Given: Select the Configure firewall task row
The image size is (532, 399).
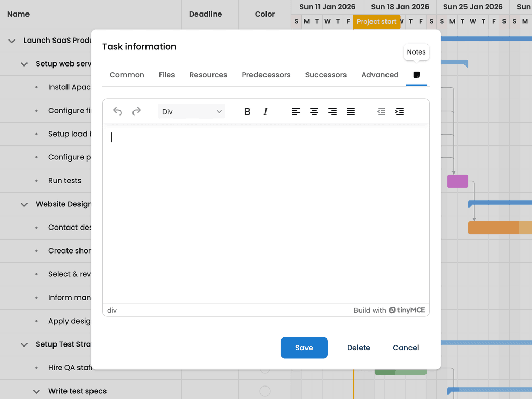Looking at the screenshot, I should (x=46, y=111).
